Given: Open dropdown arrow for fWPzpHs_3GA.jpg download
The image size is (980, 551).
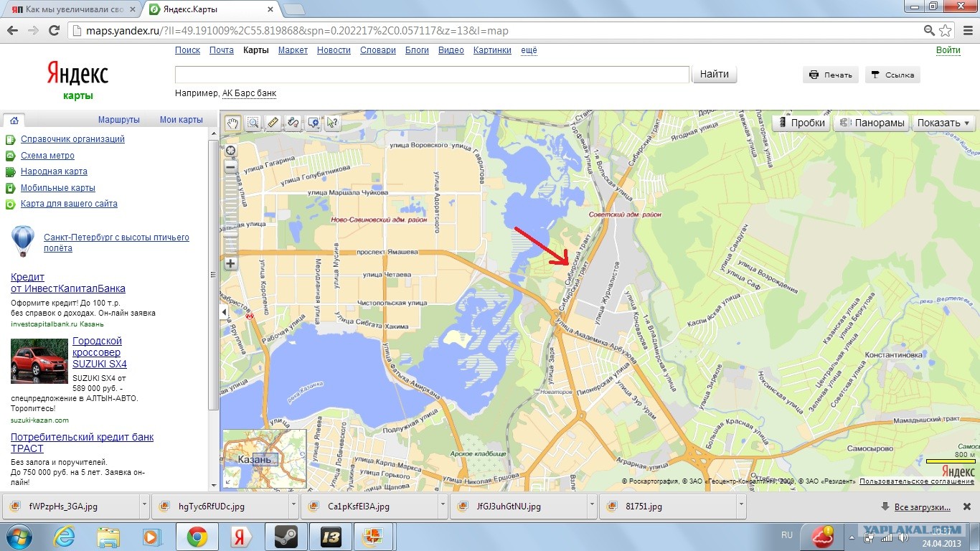Looking at the screenshot, I should pyautogui.click(x=145, y=506).
